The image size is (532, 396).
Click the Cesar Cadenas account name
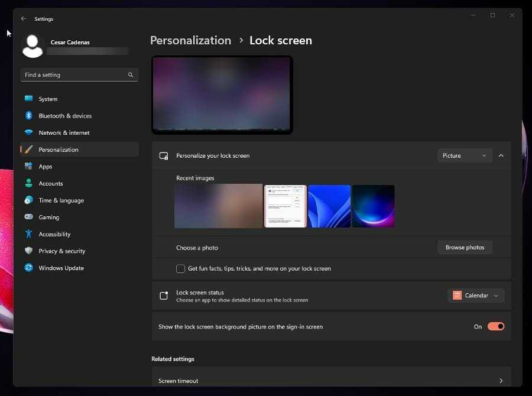coord(70,42)
